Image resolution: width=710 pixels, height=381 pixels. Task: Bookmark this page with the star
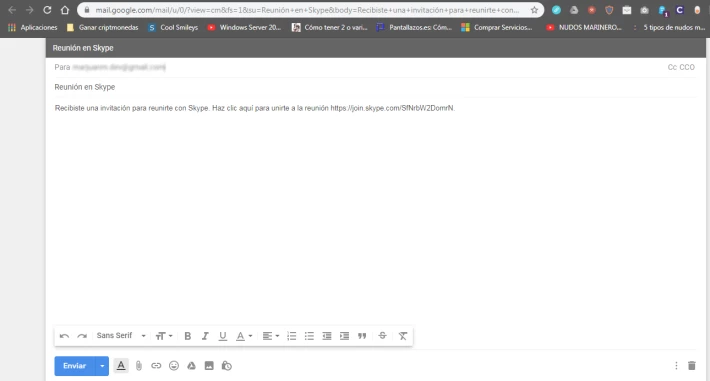534,10
